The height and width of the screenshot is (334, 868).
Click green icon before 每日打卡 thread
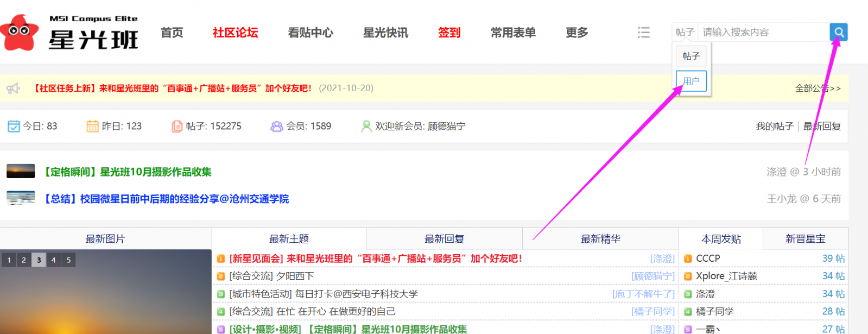tap(221, 294)
